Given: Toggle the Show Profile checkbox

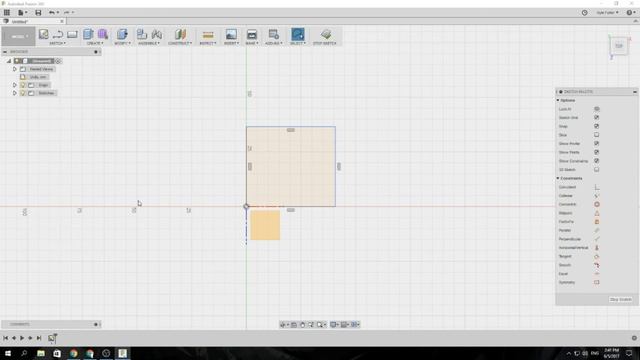Looking at the screenshot, I should (596, 144).
